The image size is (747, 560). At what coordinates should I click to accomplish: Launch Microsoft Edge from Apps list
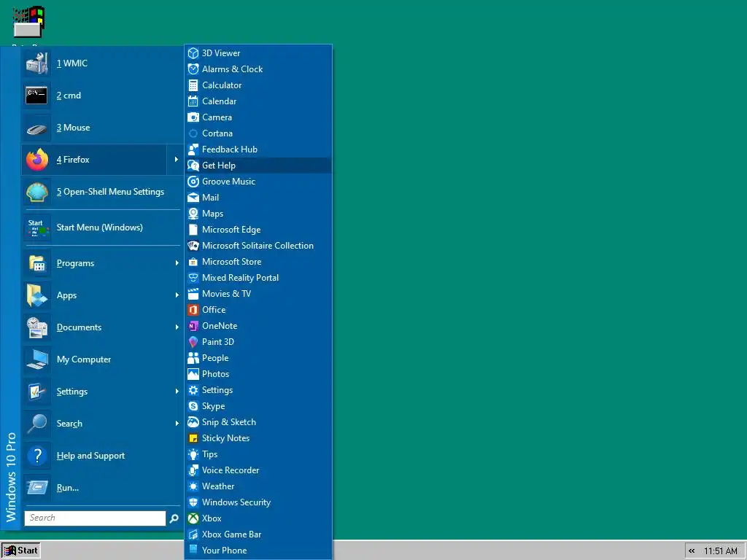(258, 230)
